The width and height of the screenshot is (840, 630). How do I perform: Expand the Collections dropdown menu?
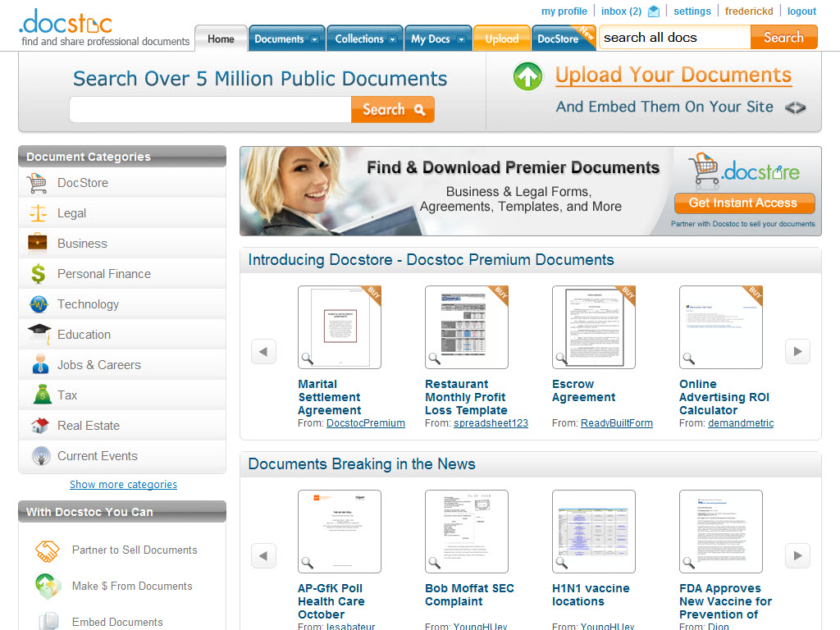(393, 38)
